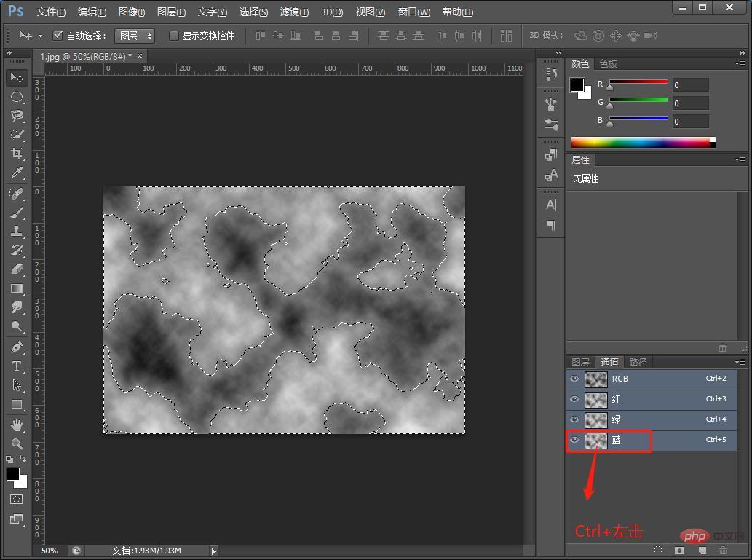Select the Quick Selection tool
The height and width of the screenshot is (560, 752).
17,135
